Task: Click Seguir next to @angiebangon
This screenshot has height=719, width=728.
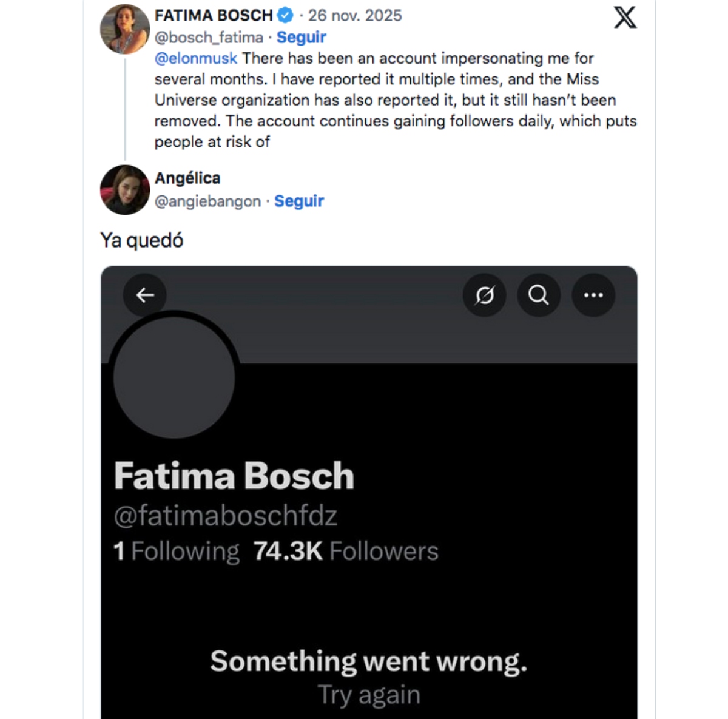Action: [299, 201]
